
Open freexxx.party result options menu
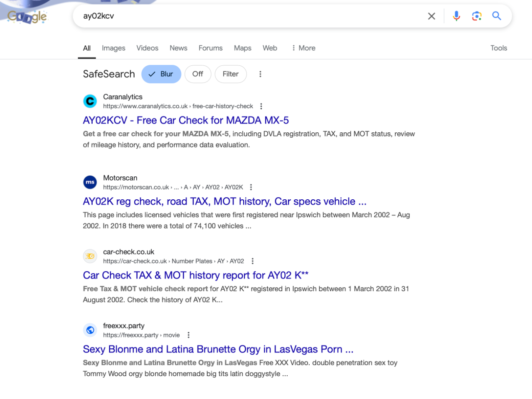pos(188,335)
